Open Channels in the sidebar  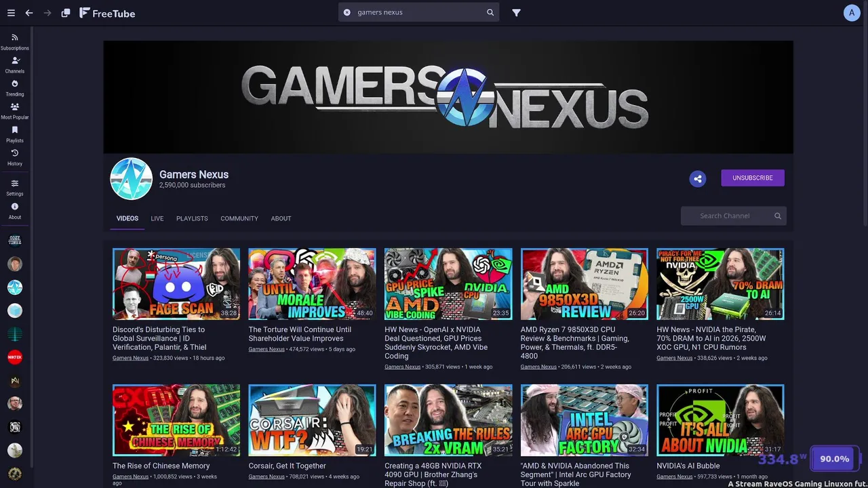15,65
